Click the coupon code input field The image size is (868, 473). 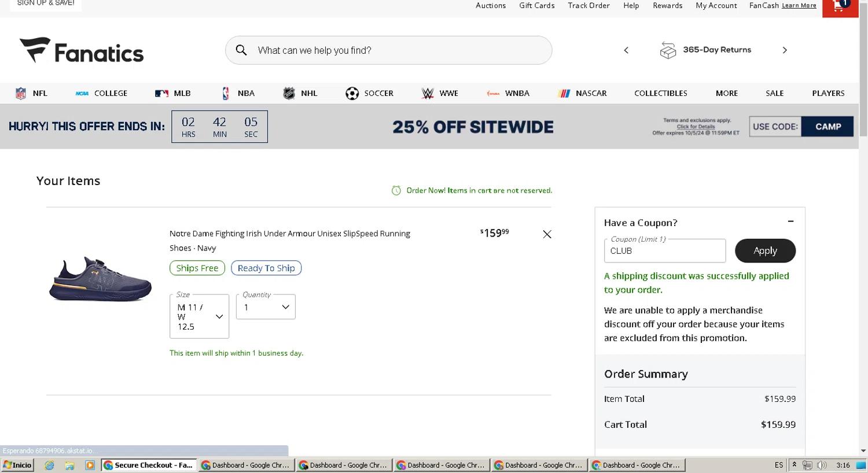(665, 251)
